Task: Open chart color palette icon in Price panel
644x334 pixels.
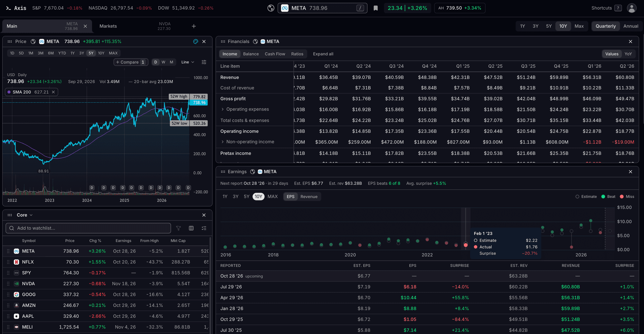Action: click(195, 42)
